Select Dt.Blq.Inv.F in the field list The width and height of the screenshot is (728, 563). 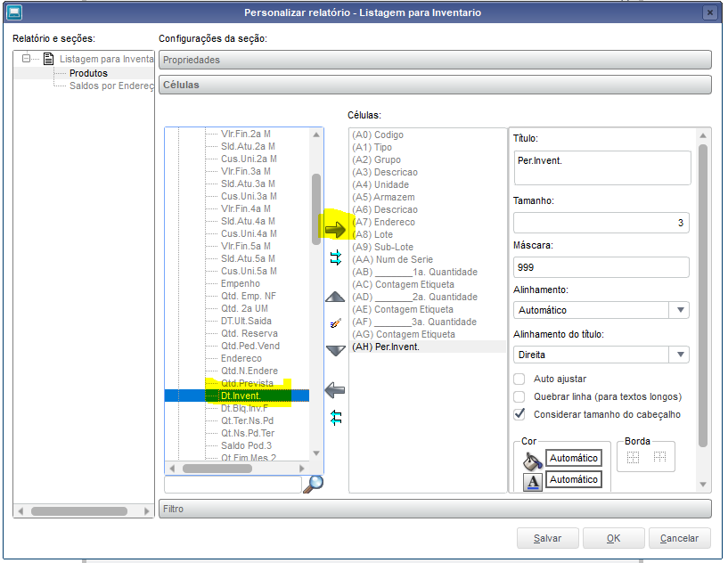pyautogui.click(x=244, y=408)
